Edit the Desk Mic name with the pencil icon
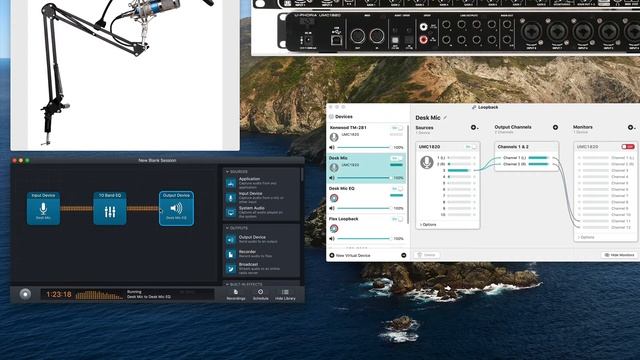Screen dimensions: 640x360 (x=445, y=118)
